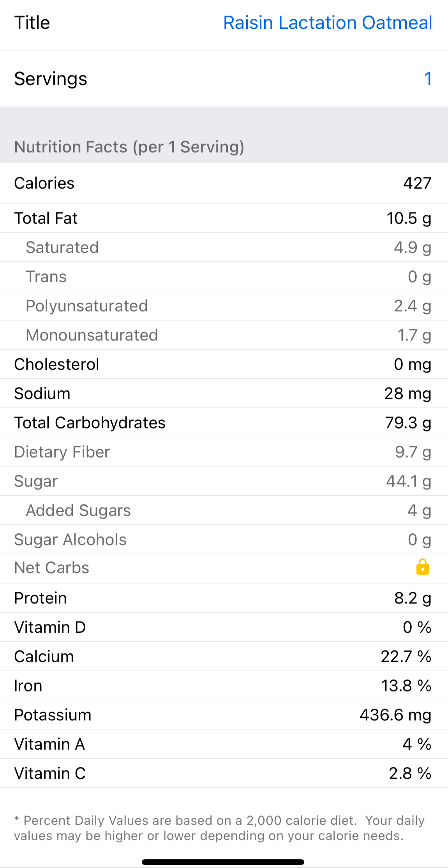Tap the Cholesterol row
Viewport: 448px width, 868px height.
click(x=224, y=364)
